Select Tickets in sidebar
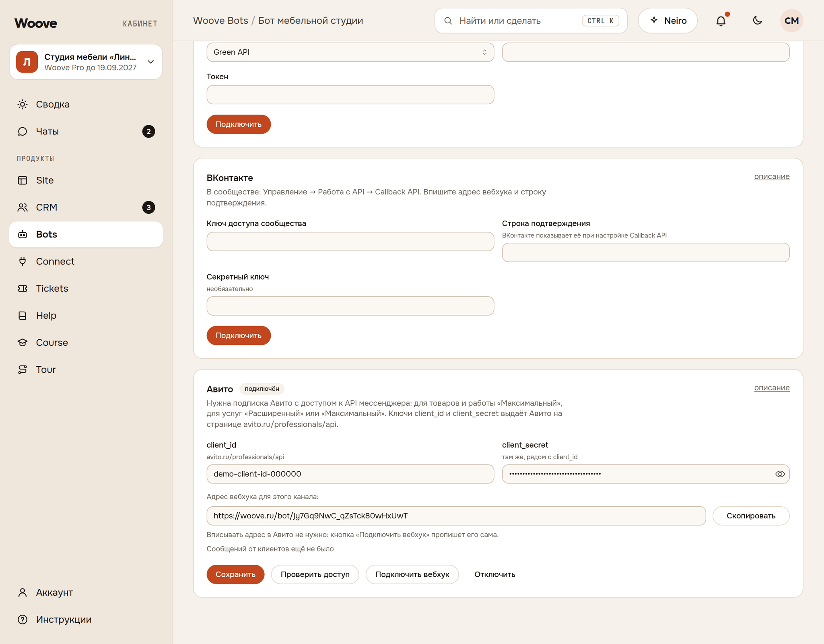The image size is (824, 644). [x=86, y=288]
